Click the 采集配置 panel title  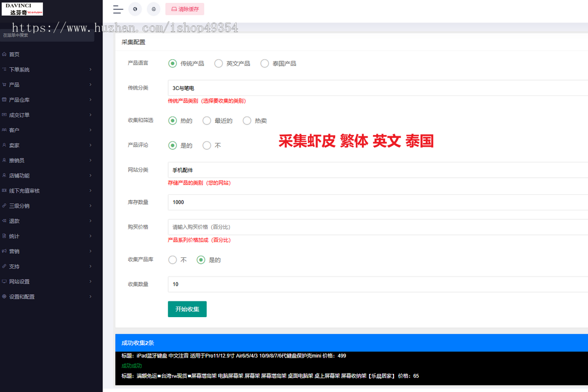pyautogui.click(x=133, y=42)
